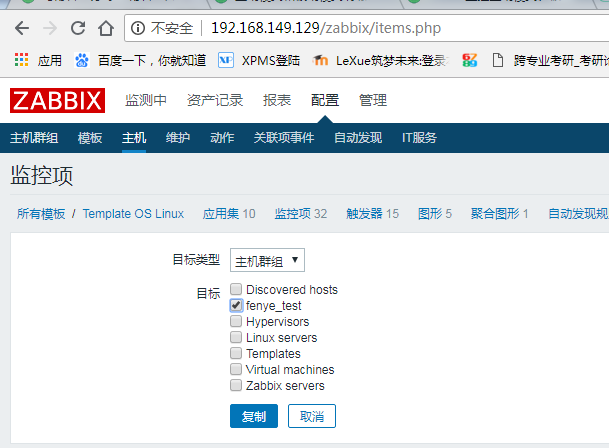Click the 监控项 page heading
This screenshot has height=448, width=609.
point(42,175)
